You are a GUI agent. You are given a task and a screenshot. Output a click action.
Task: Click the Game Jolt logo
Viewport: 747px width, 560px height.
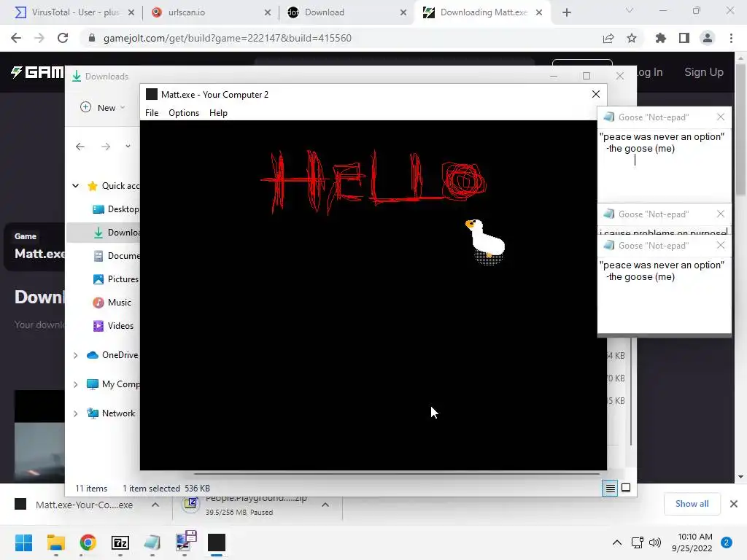(x=37, y=72)
